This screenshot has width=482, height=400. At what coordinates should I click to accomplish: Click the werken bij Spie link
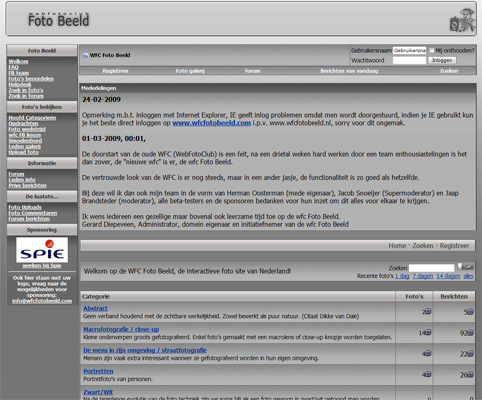42,266
